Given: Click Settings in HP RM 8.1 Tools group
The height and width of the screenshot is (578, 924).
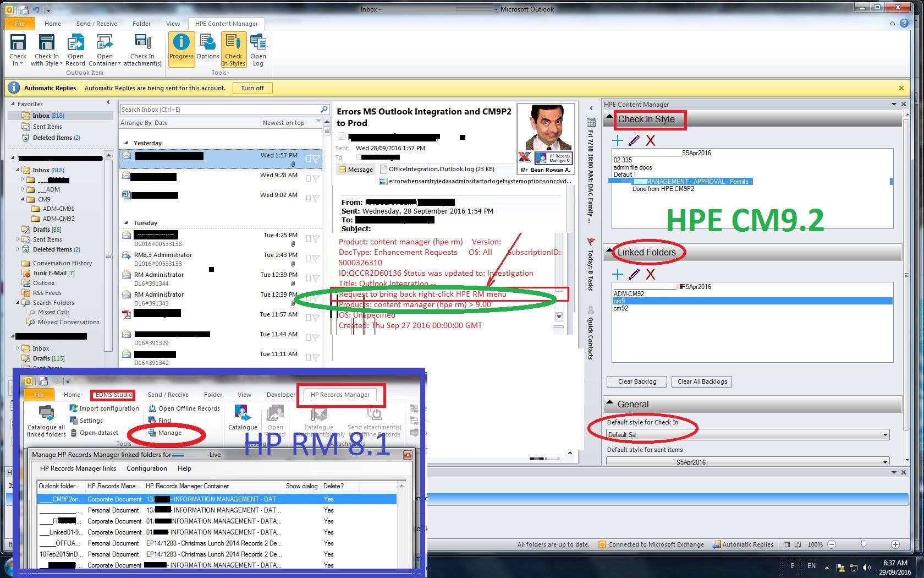Looking at the screenshot, I should (x=86, y=421).
